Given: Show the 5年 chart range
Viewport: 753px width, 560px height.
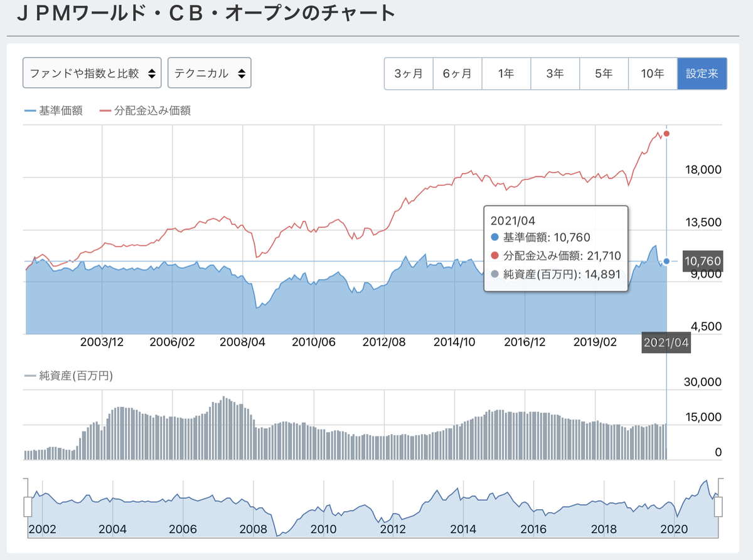Looking at the screenshot, I should coord(604,73).
